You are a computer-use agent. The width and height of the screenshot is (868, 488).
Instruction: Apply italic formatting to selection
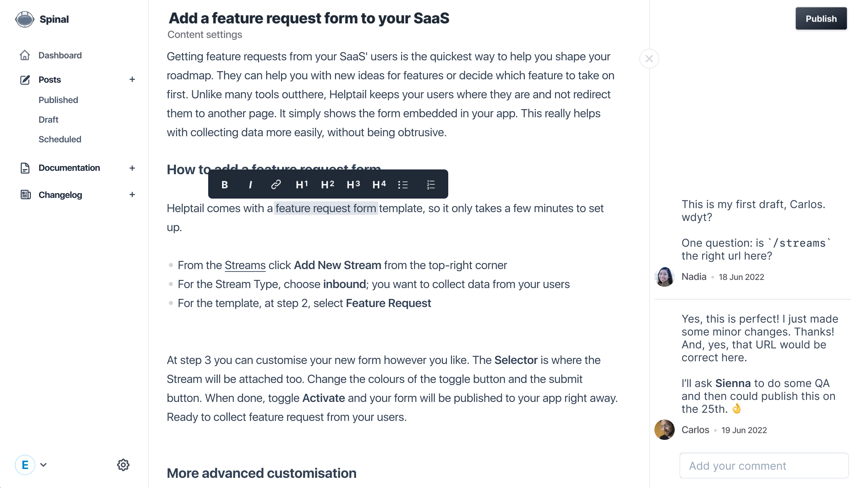coord(250,185)
